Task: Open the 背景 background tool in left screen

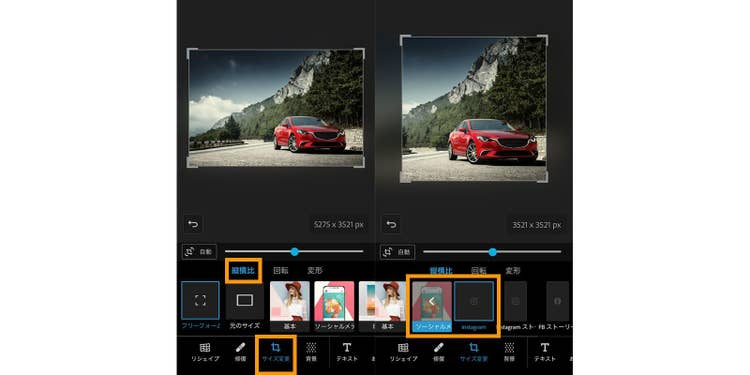Action: click(311, 352)
